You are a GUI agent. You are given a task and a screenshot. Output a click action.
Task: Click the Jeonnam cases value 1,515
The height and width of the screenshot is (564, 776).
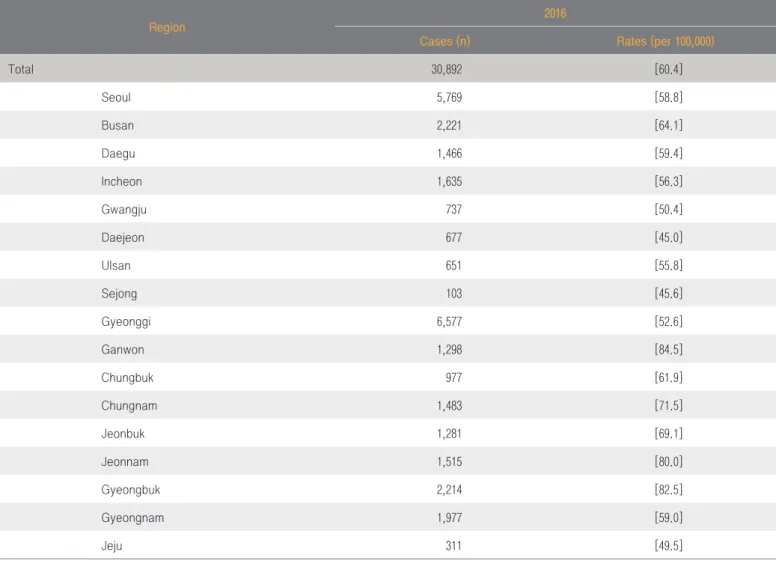449,462
